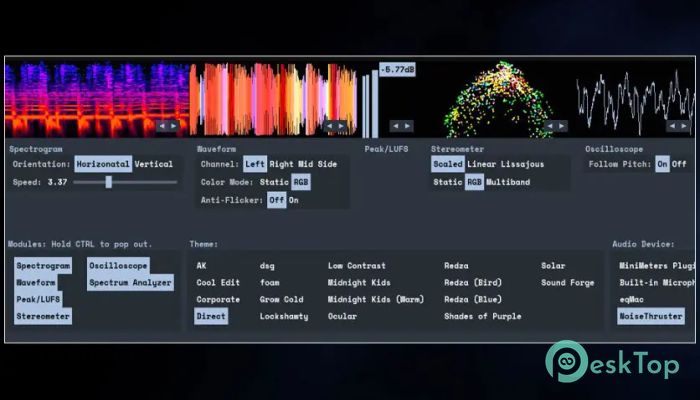Choose Scaled stereometer mode
The width and height of the screenshot is (700, 400).
click(x=448, y=164)
